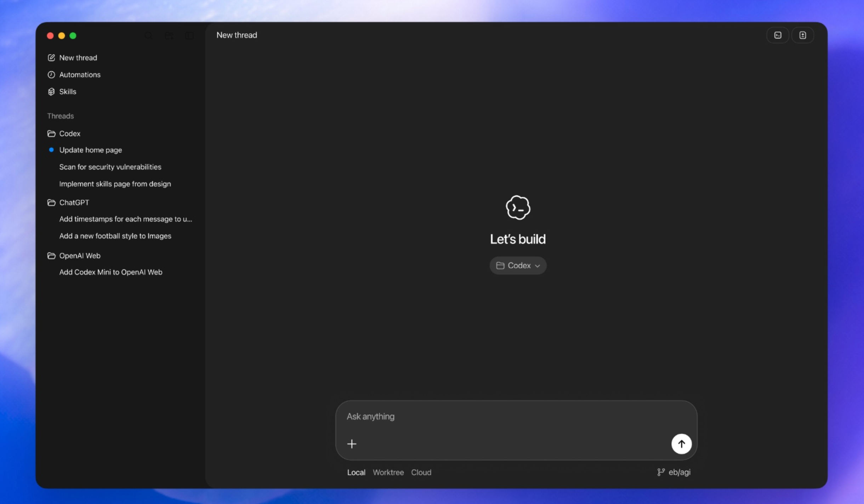Open 'Add Codex Mini to OpenAI Web' thread

coord(111,272)
